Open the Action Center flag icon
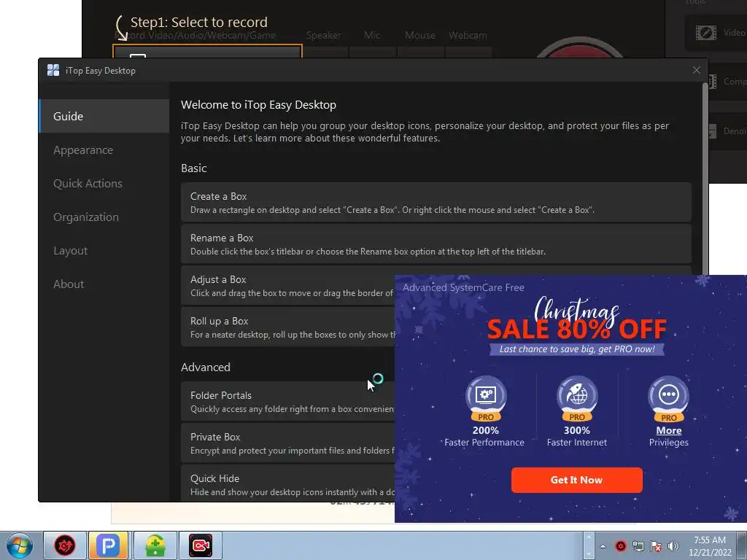 (656, 546)
